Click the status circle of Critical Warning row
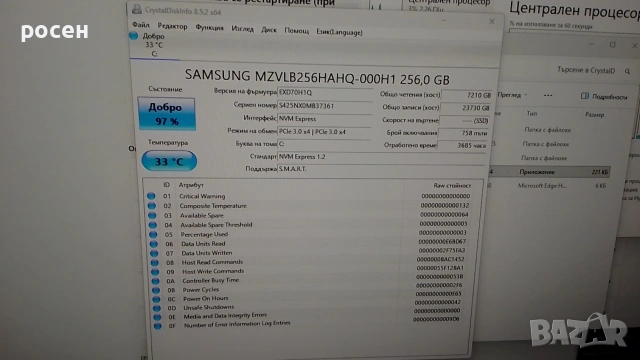The height and width of the screenshot is (360, 640). tap(151, 196)
